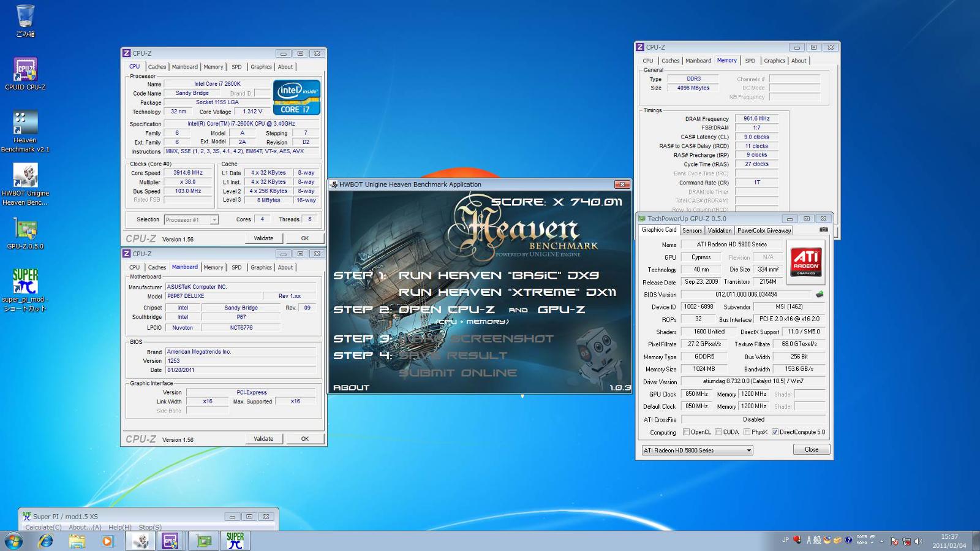The height and width of the screenshot is (551, 980).
Task: Launch Internet Explorer from the taskbar
Action: 45,541
